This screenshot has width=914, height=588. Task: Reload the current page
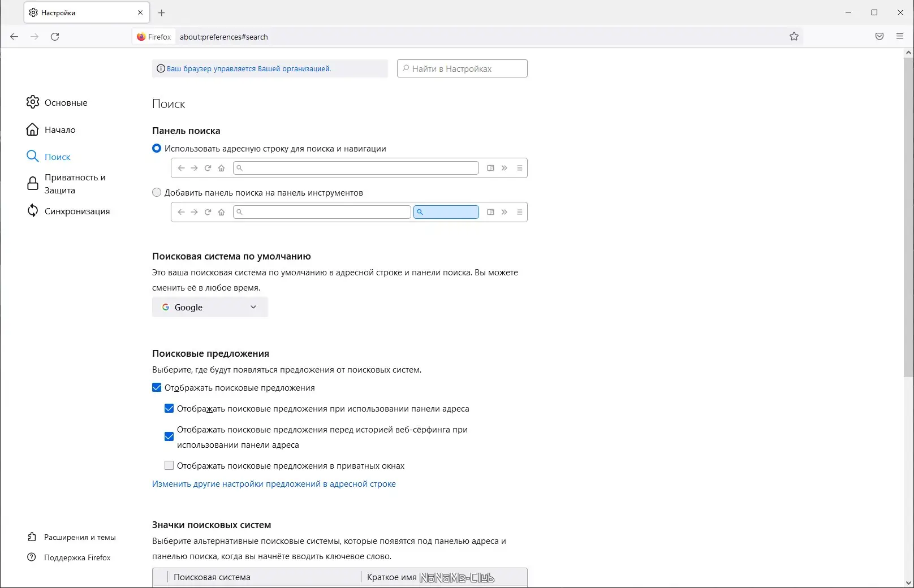coord(55,37)
